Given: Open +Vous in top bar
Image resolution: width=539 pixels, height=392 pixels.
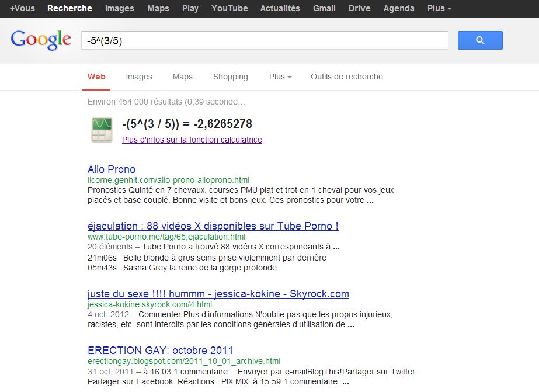Looking at the screenshot, I should [x=22, y=8].
